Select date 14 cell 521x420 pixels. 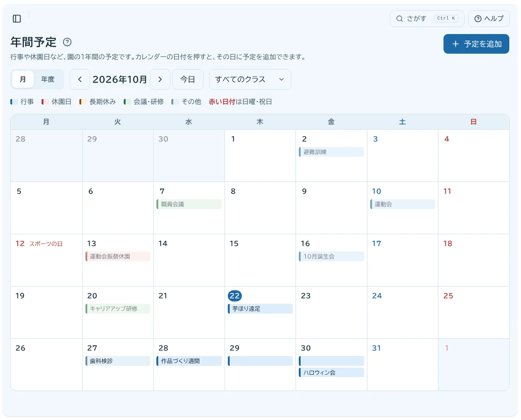point(189,260)
